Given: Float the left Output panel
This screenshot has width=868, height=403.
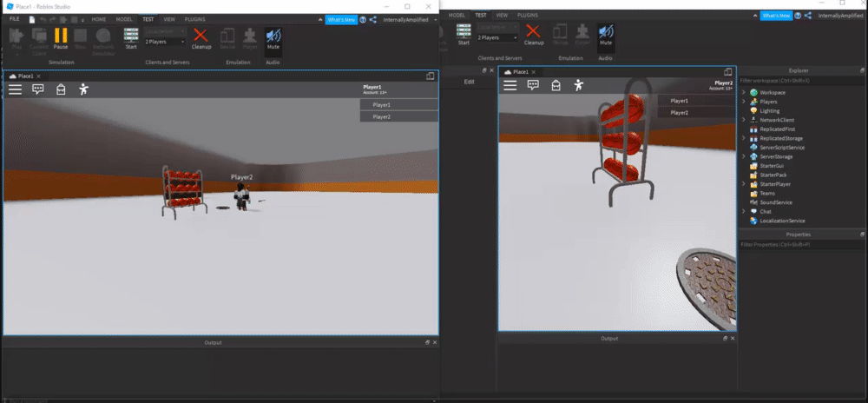Looking at the screenshot, I should pyautogui.click(x=427, y=343).
